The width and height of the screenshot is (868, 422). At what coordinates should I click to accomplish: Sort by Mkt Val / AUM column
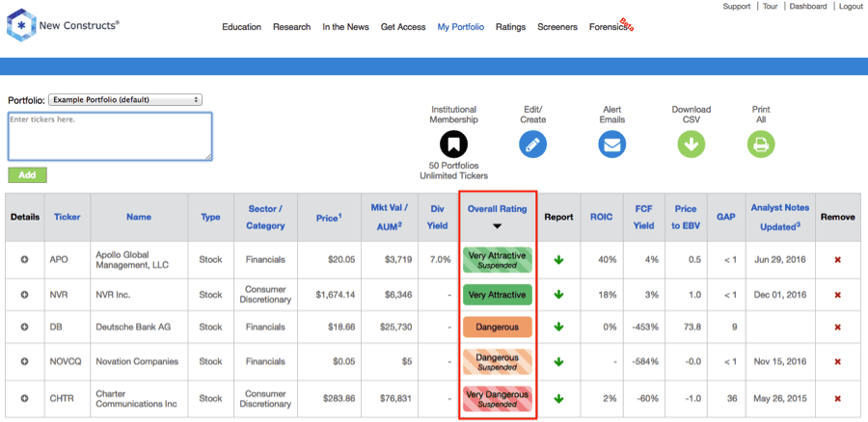click(390, 218)
